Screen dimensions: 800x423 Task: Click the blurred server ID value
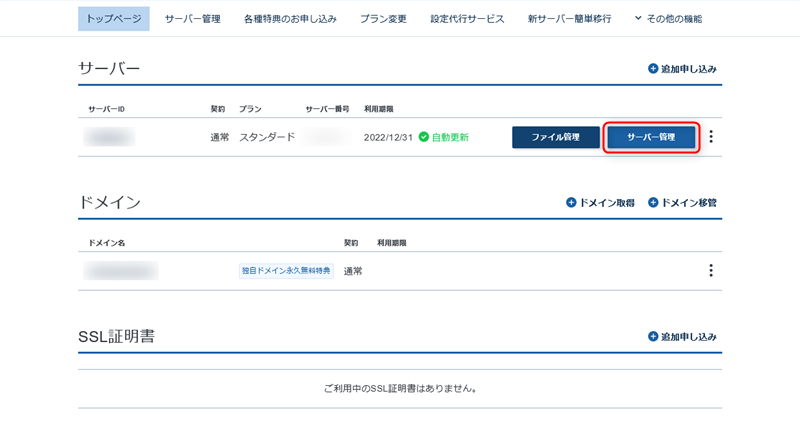pyautogui.click(x=109, y=137)
